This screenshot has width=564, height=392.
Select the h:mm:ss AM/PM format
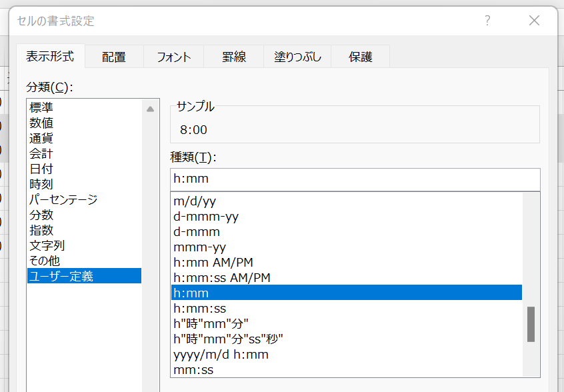(221, 277)
